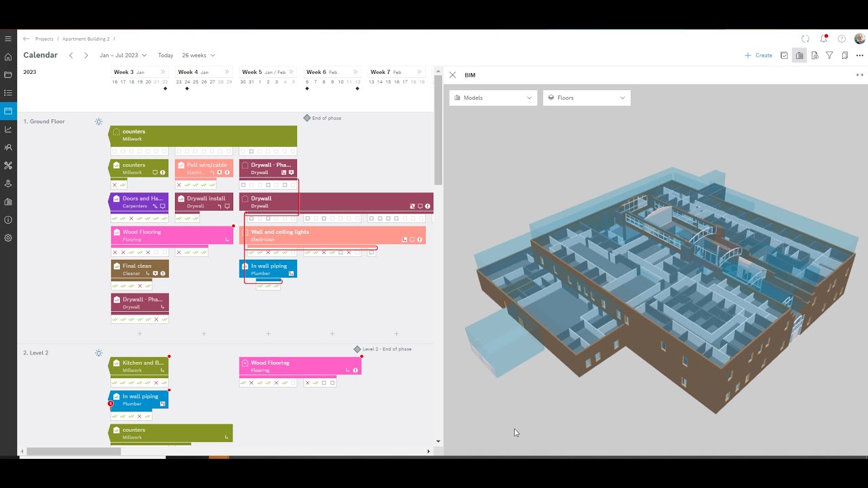
Task: Expand Week 5 with double chevron
Action: coord(291,72)
